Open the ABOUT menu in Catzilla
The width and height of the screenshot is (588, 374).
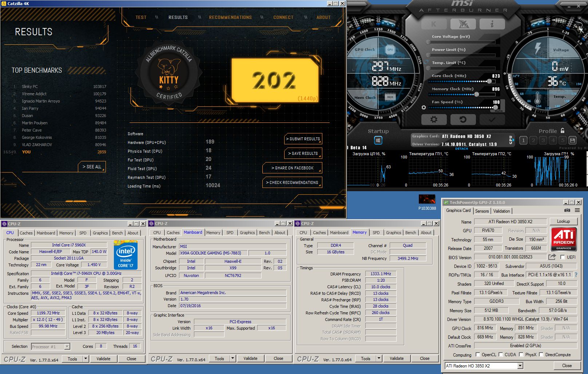(x=323, y=17)
